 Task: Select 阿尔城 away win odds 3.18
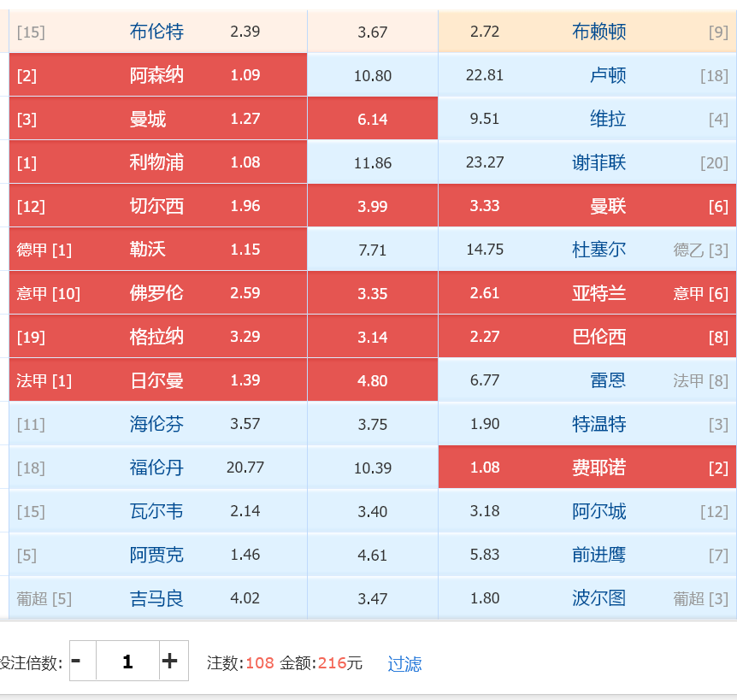[587, 511]
